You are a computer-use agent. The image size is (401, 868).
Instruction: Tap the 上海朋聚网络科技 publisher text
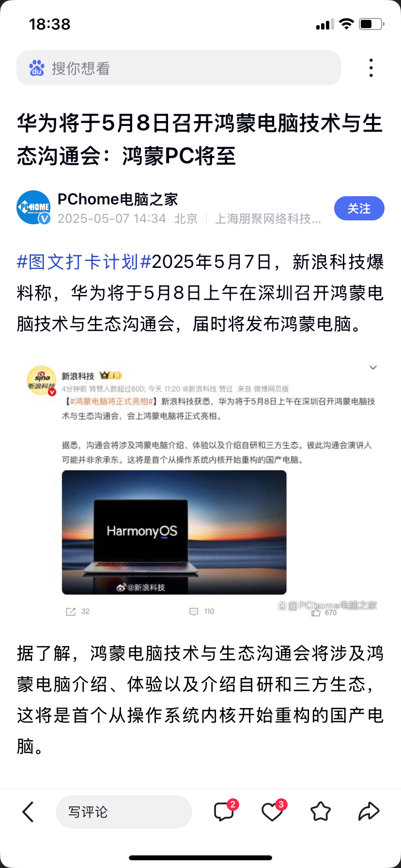click(x=268, y=219)
